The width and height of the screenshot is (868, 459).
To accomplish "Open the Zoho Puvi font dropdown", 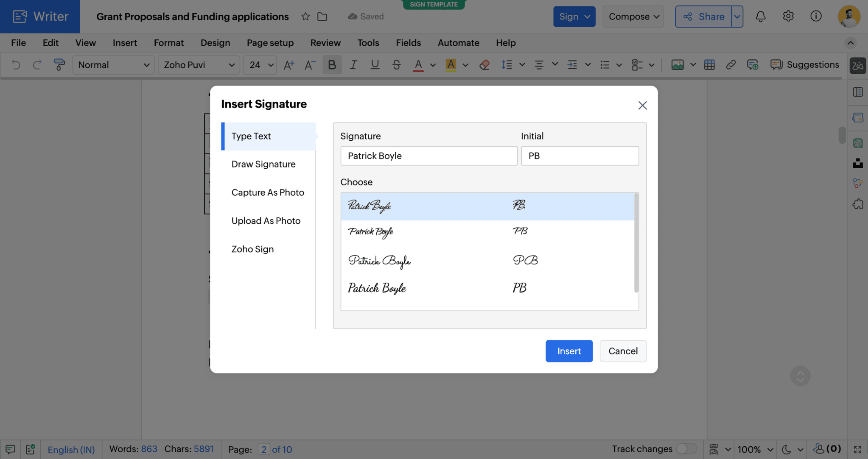I will tap(199, 65).
